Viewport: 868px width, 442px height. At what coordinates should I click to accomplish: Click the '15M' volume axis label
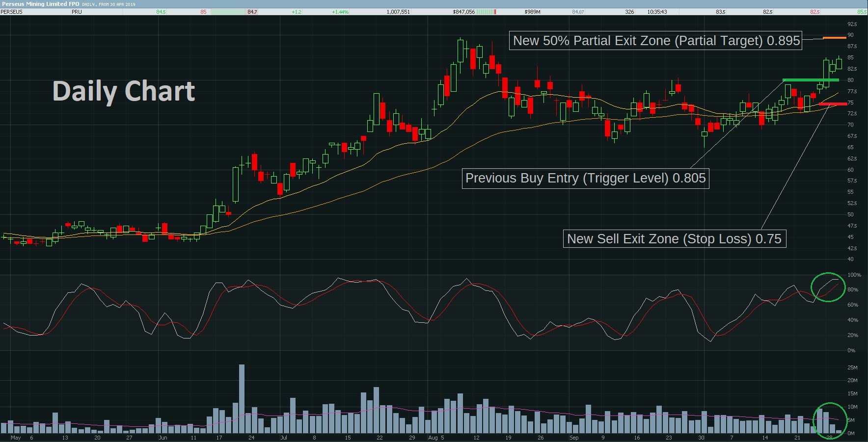coord(853,394)
